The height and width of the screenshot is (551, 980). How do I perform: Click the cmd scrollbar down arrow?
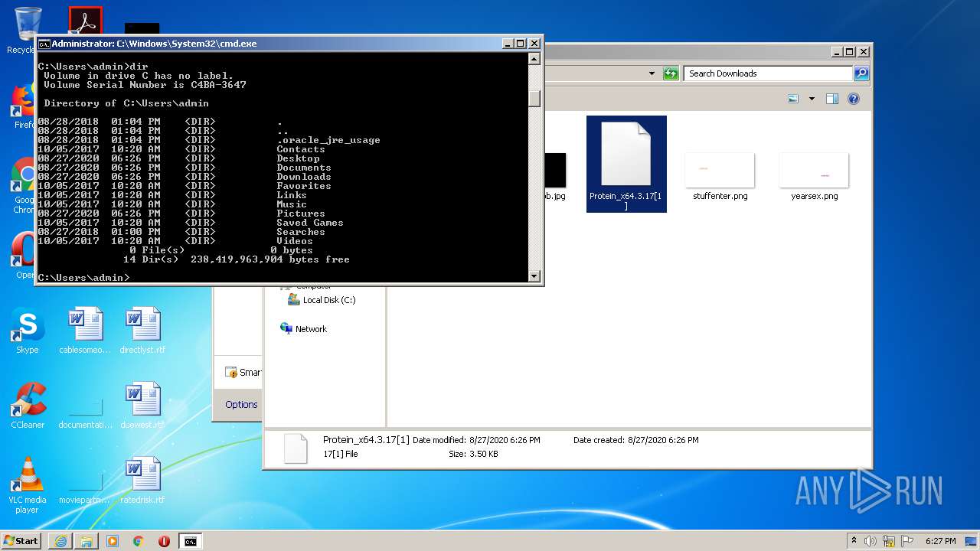pos(534,275)
